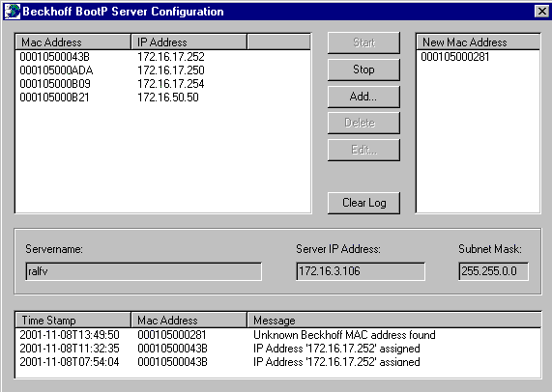Screen dimensions: 552x392
Task: Click the Subnet Mask field 255.255.0.0
Action: coord(493,271)
